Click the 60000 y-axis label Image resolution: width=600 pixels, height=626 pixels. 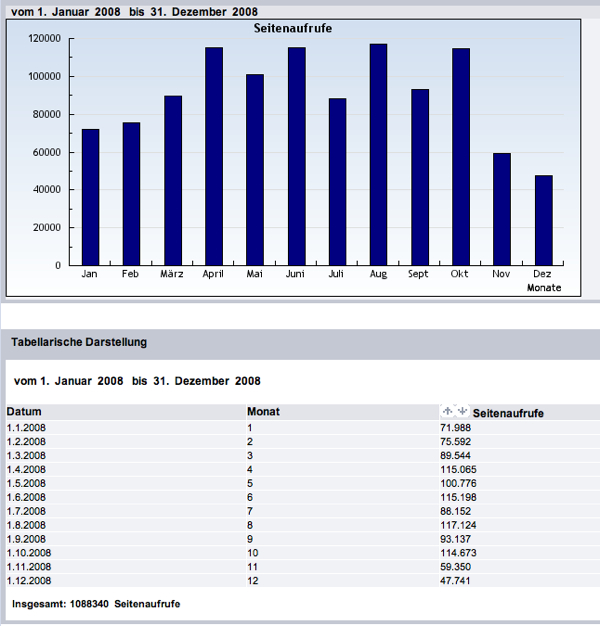click(x=47, y=152)
